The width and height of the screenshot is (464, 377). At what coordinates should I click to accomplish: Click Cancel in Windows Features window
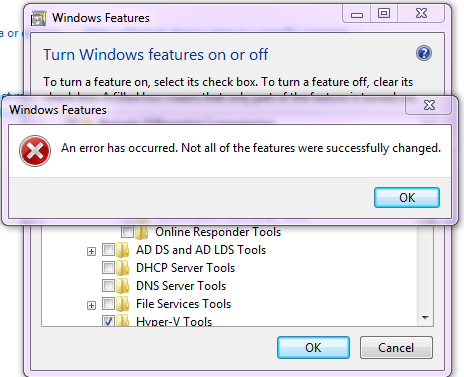(396, 348)
